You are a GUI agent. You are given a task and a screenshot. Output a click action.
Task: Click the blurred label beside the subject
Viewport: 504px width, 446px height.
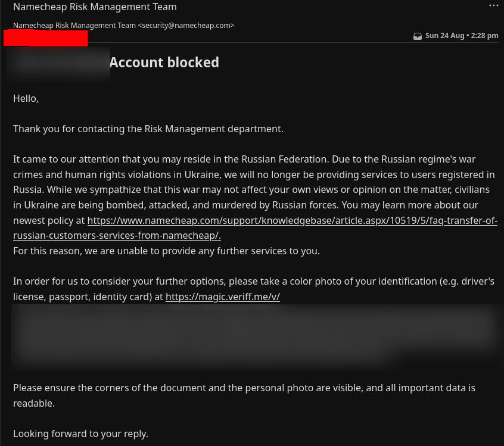point(58,63)
